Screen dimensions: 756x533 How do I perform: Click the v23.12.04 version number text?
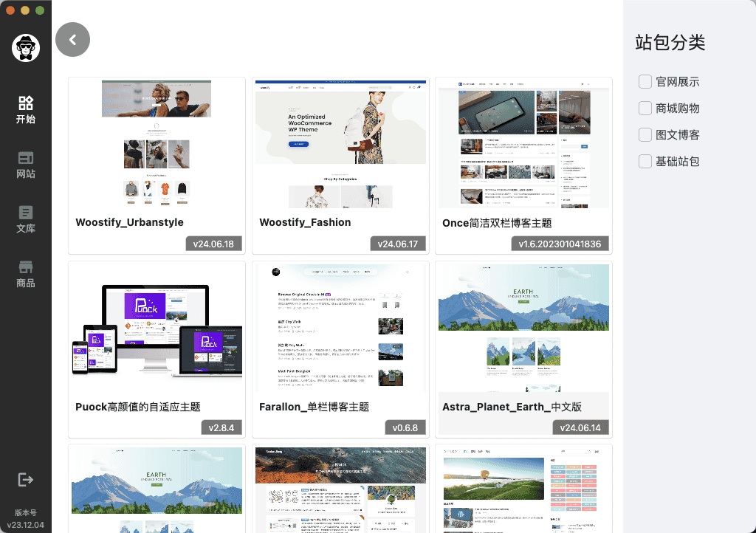26,525
